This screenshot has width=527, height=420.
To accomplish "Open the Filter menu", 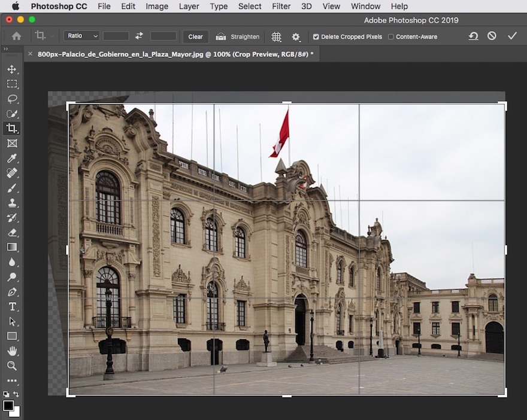I will click(281, 7).
